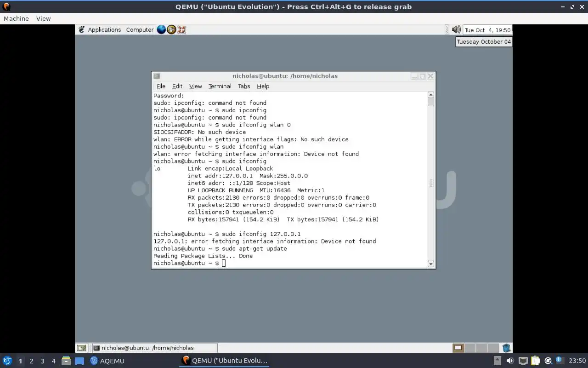Click 'inet addr:127.0.0.1' text
588x368 pixels.
point(220,176)
